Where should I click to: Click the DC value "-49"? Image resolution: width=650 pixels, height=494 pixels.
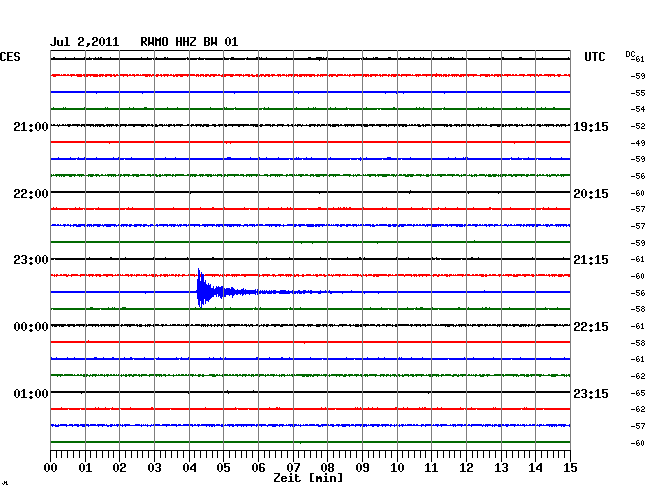(638, 143)
